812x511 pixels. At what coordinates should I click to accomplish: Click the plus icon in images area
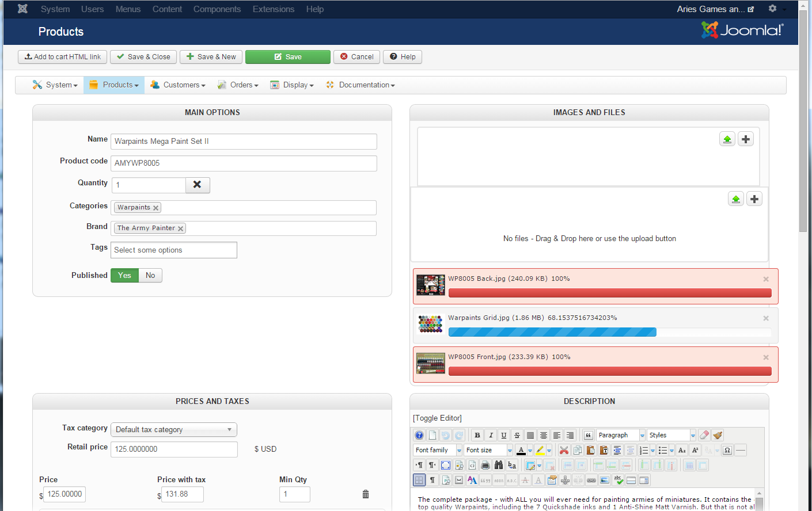[746, 139]
